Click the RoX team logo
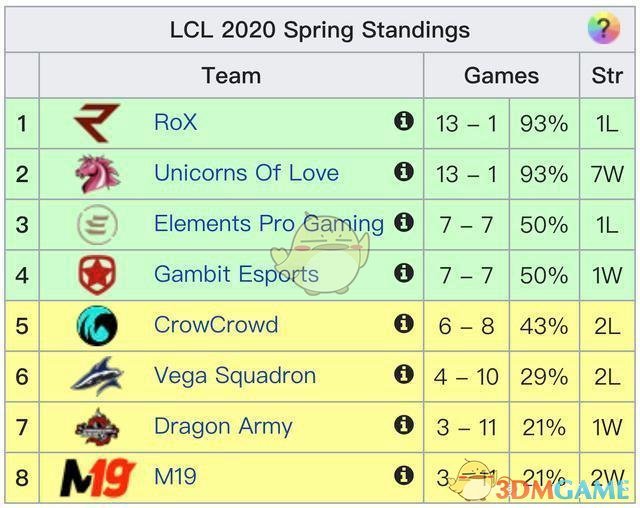 tap(97, 123)
